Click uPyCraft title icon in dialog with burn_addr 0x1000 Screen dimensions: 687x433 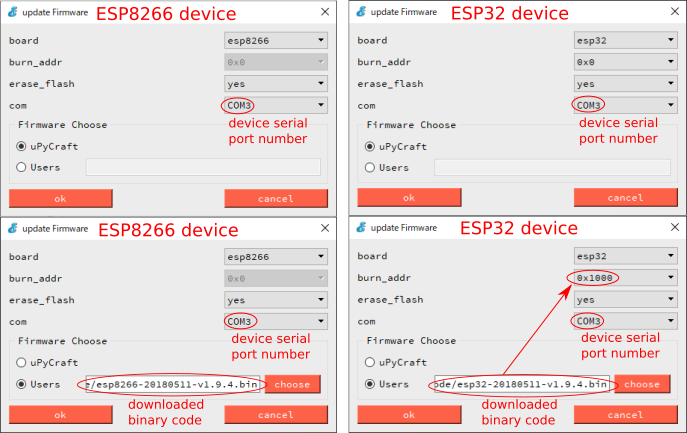pos(361,227)
